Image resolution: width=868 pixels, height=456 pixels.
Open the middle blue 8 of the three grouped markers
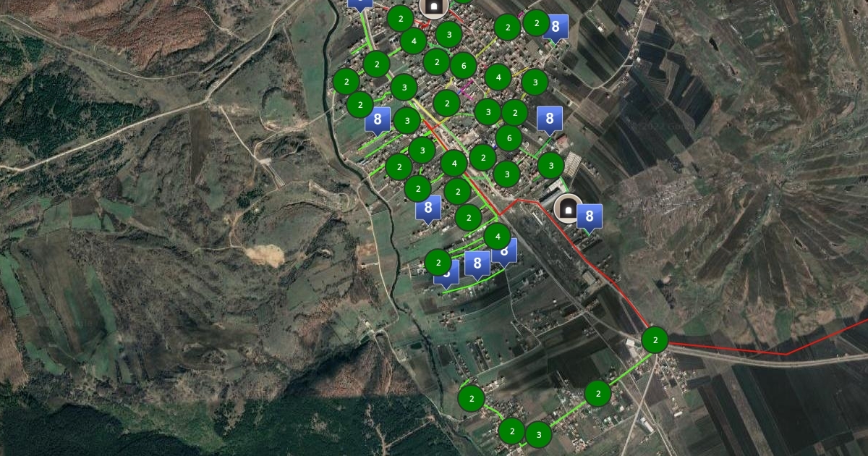click(x=477, y=265)
